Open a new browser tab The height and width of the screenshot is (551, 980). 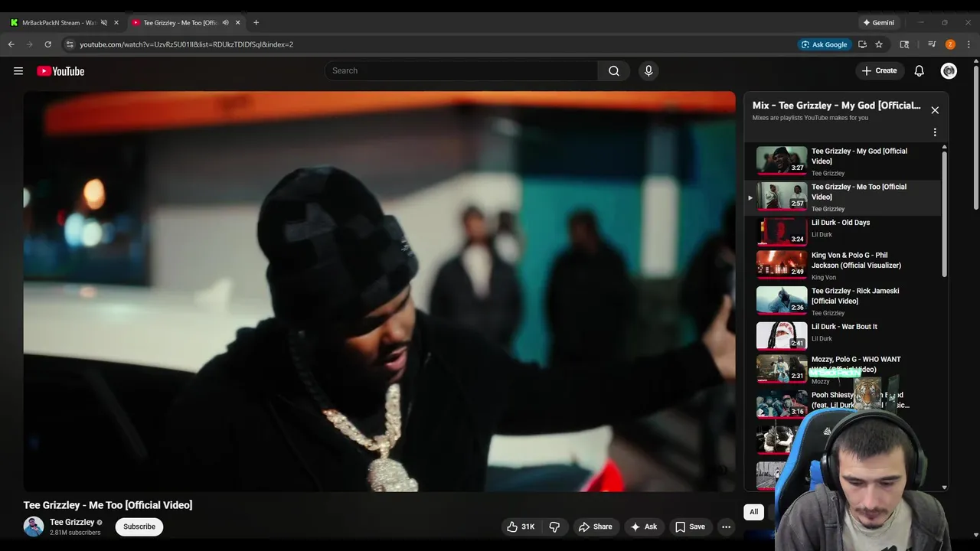pos(256,23)
